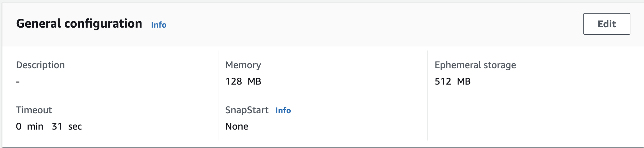Screen dimensions: 644x148
Task: Click the Timeout label
Action: pyautogui.click(x=34, y=110)
